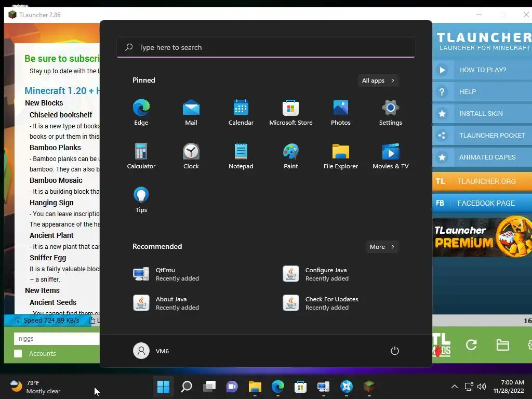Click the power button in Start menu
This screenshot has height=399, width=532.
[395, 351]
